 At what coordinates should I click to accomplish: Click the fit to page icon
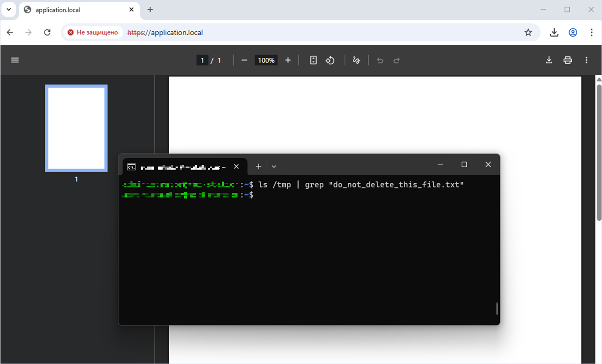pos(313,60)
